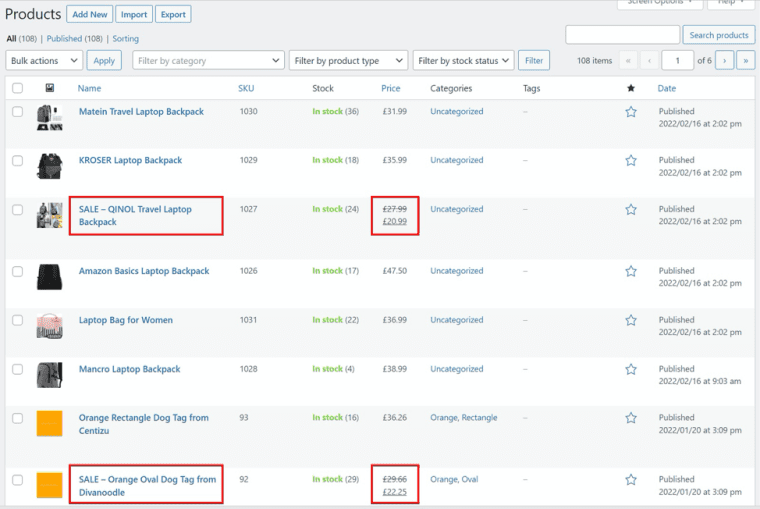Select the Orange Rectangle Dog Tag row checkbox
This screenshot has width=760, height=509.
point(17,418)
